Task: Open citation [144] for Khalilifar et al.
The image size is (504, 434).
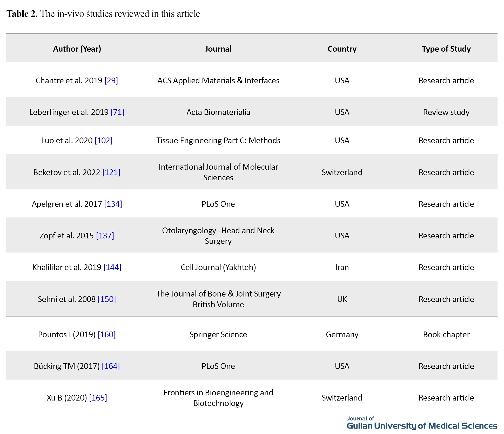Action: tap(112, 267)
